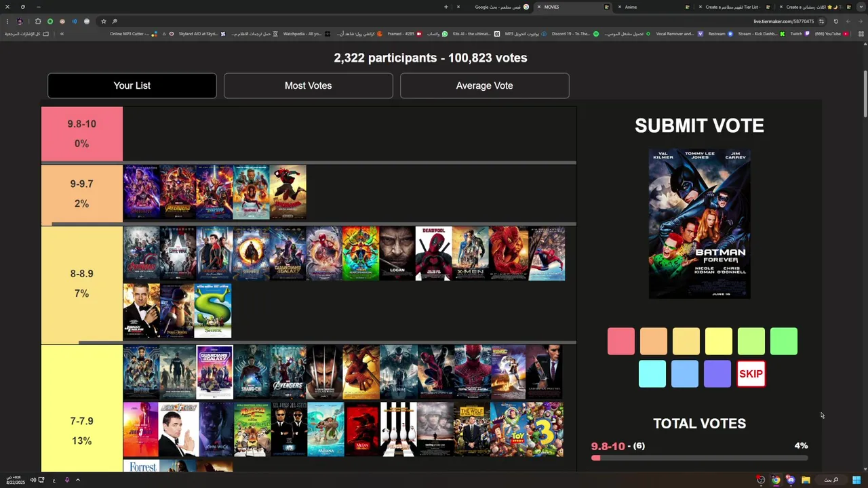Open the Vocal Remover bookmark
The width and height of the screenshot is (868, 488).
(679, 34)
